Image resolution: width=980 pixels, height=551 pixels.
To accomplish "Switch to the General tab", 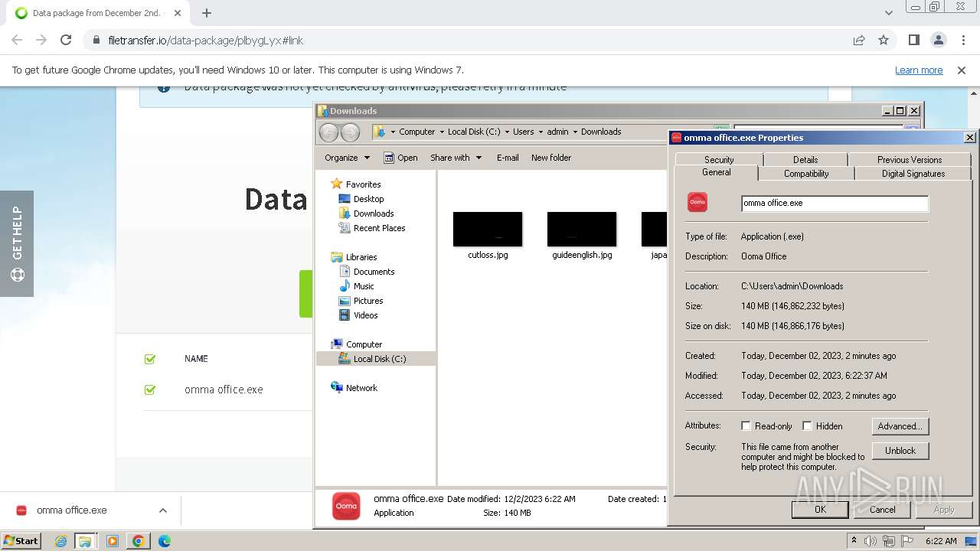I will coord(717,173).
